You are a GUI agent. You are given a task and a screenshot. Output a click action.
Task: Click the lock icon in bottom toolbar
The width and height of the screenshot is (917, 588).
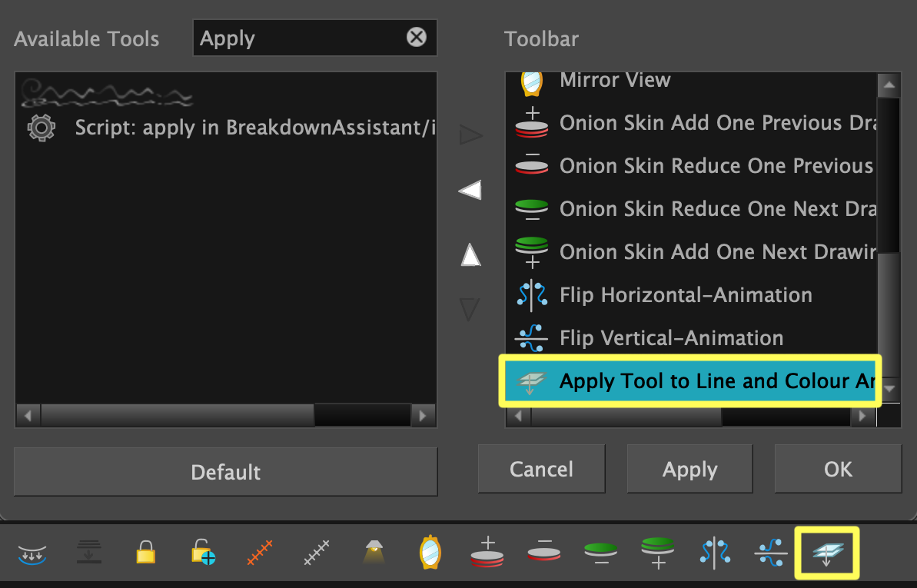click(x=145, y=553)
